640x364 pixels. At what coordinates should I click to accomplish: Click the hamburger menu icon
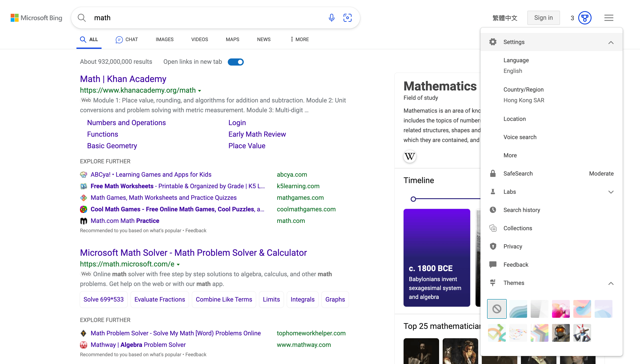(x=609, y=18)
